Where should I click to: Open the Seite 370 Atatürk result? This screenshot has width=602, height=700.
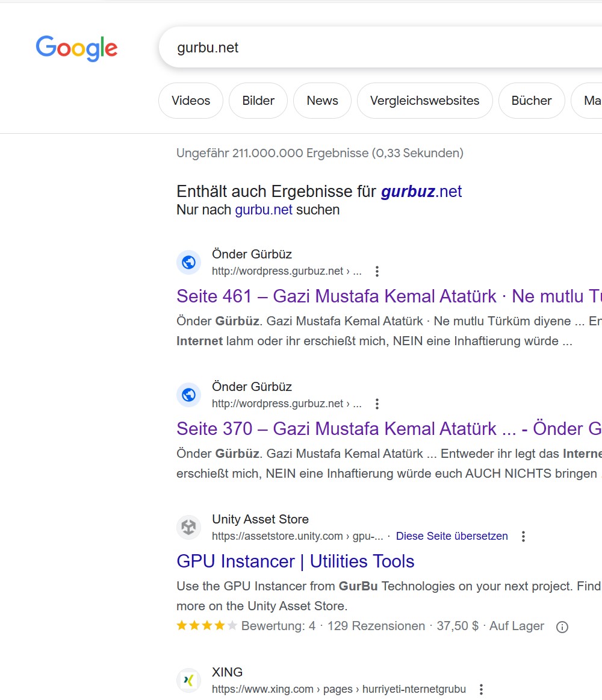pyautogui.click(x=389, y=429)
